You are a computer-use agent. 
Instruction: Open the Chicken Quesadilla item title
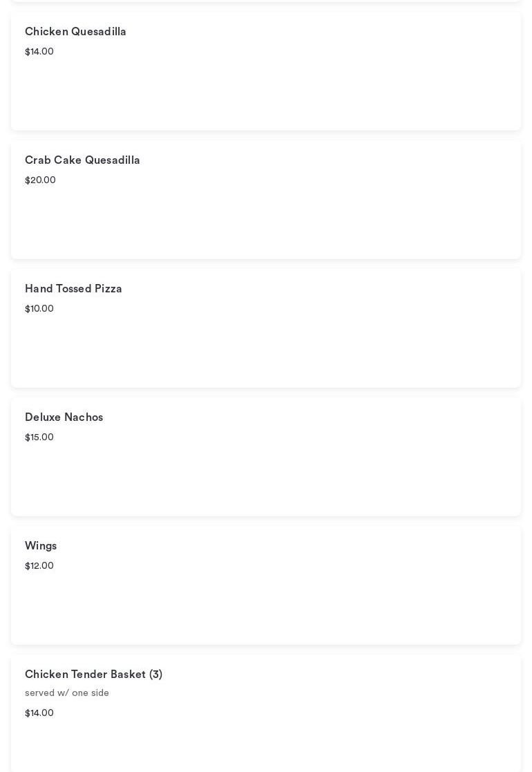click(x=75, y=32)
